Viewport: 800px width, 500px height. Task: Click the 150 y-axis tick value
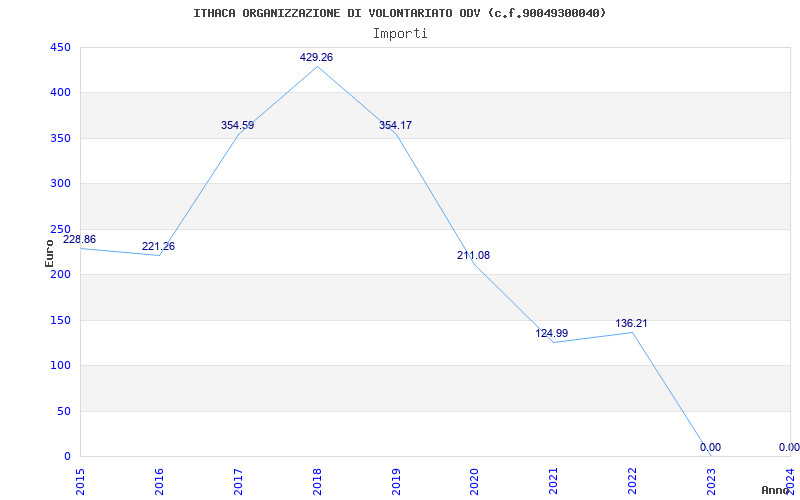click(60, 320)
